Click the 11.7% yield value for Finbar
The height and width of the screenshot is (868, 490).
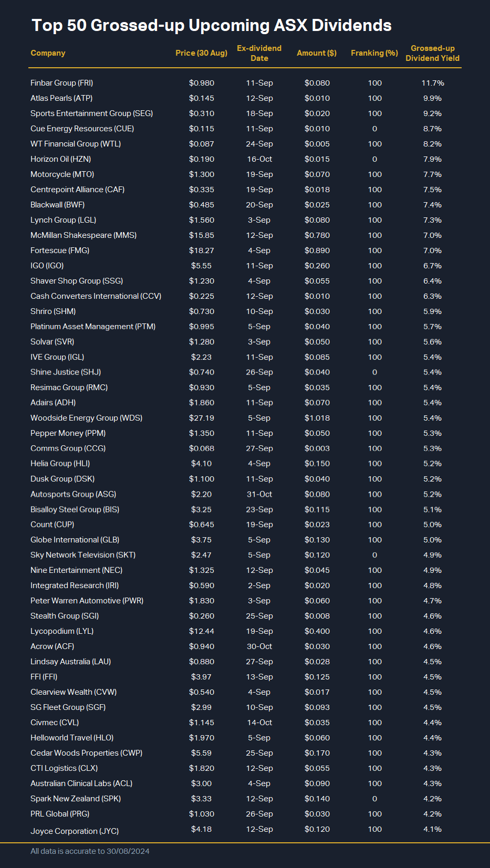(x=432, y=83)
